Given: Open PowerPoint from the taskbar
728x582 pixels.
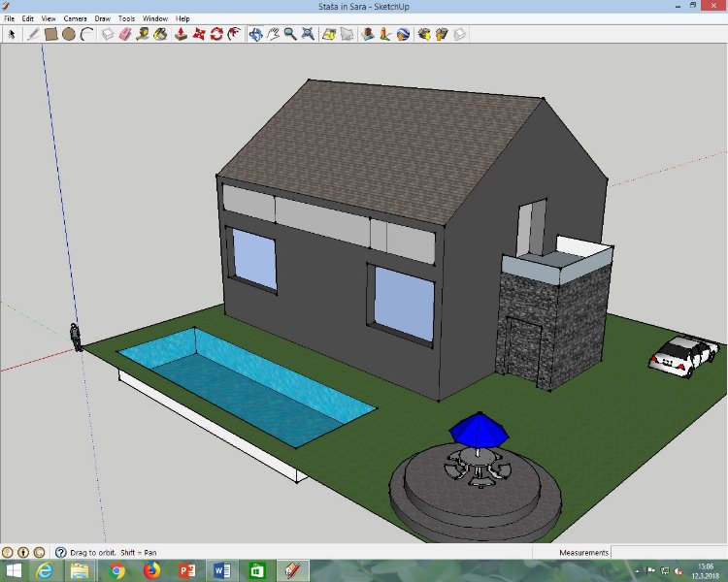Looking at the screenshot, I should tap(188, 570).
